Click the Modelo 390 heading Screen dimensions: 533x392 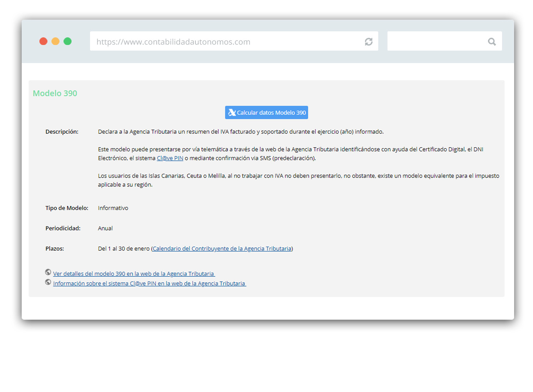tap(55, 93)
